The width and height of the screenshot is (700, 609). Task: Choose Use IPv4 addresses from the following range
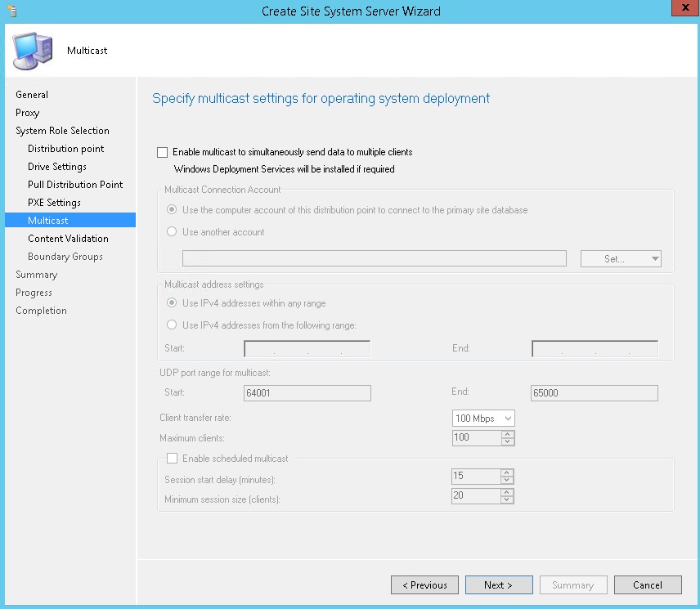pyautogui.click(x=172, y=325)
